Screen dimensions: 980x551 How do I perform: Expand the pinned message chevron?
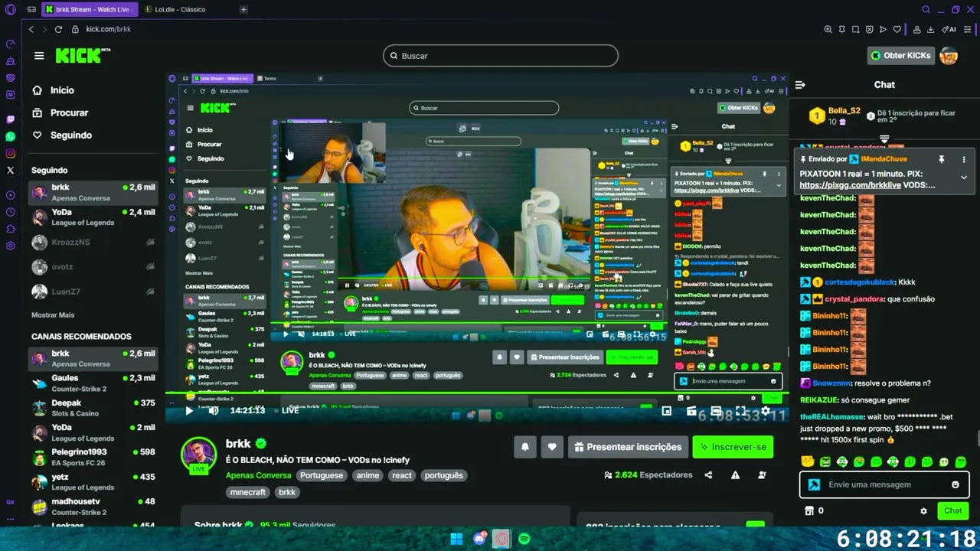pos(964,178)
